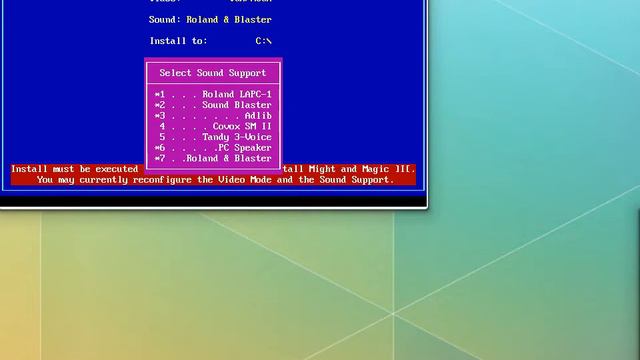Click the 'You may currently reconfigure' message line

point(215,180)
